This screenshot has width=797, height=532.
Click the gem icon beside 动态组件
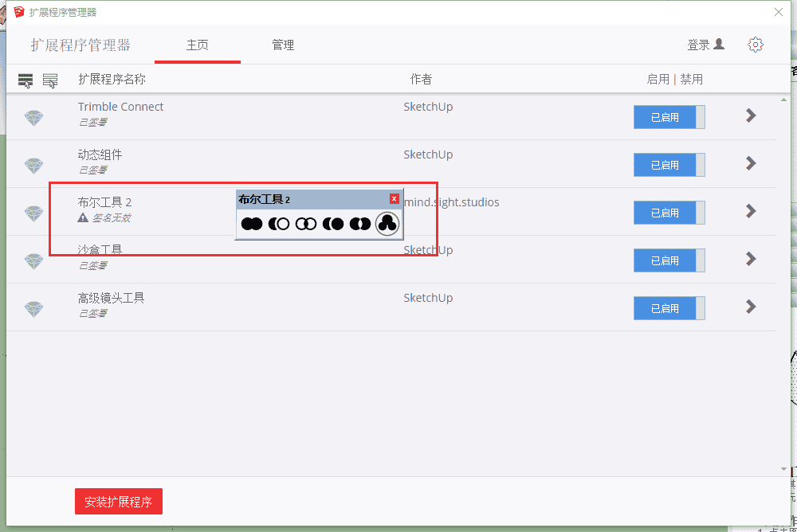[x=34, y=166]
